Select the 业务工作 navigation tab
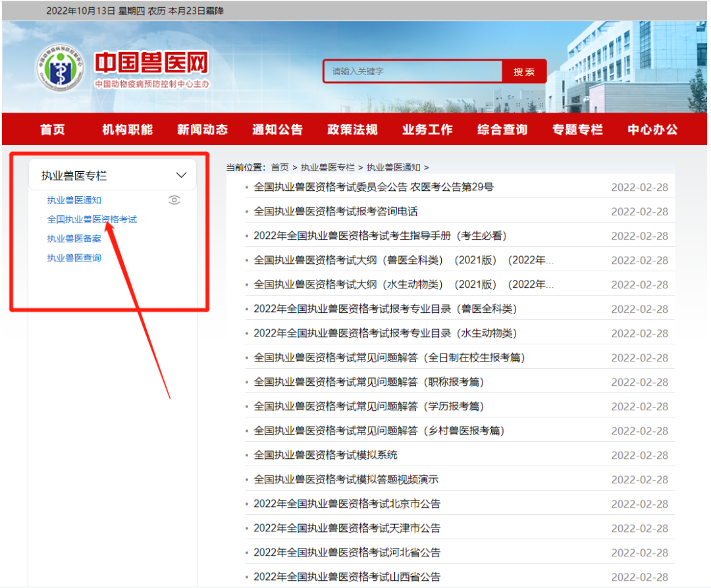 (427, 129)
